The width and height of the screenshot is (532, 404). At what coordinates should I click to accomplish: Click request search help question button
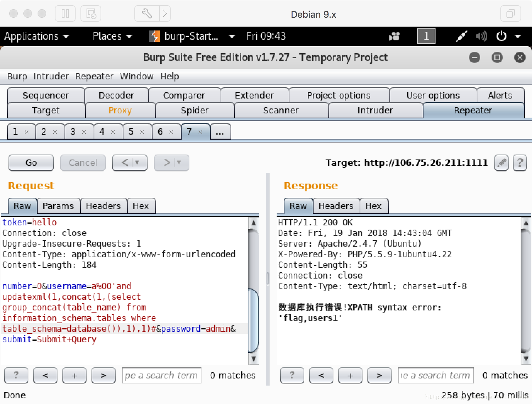coord(16,375)
